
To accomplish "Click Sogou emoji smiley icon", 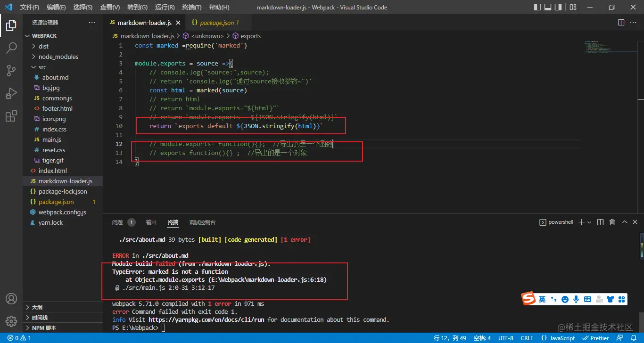I will [x=565, y=299].
